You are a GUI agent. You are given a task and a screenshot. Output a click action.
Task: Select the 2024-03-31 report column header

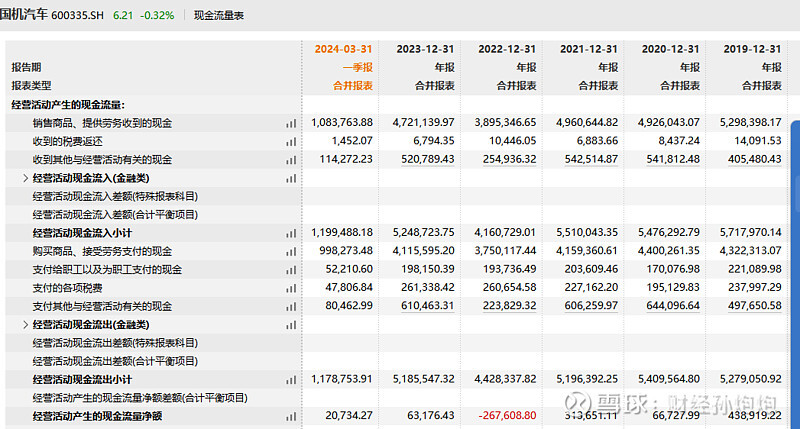(343, 49)
